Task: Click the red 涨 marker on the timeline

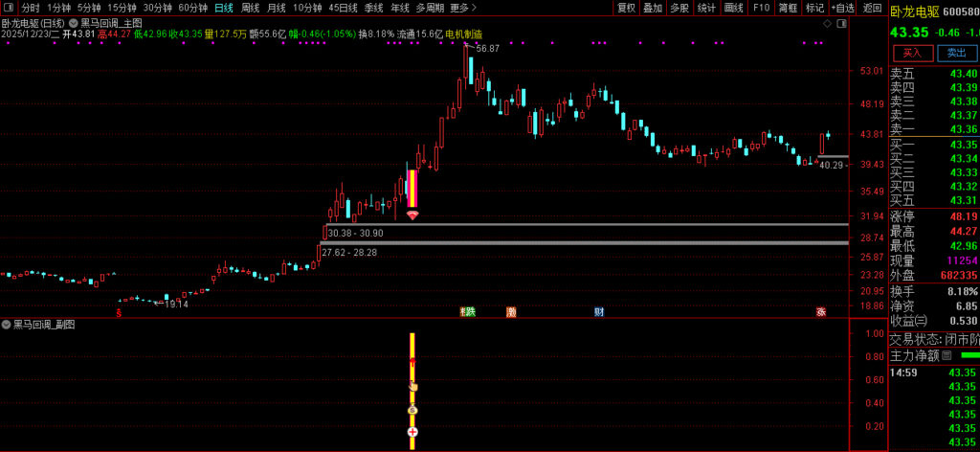Action: (821, 312)
